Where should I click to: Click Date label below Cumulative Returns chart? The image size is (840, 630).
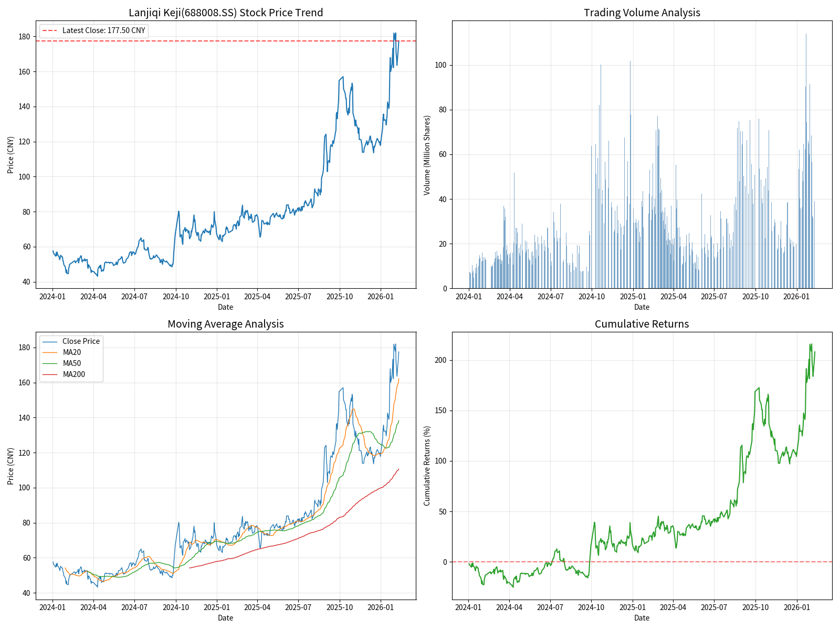pyautogui.click(x=642, y=618)
